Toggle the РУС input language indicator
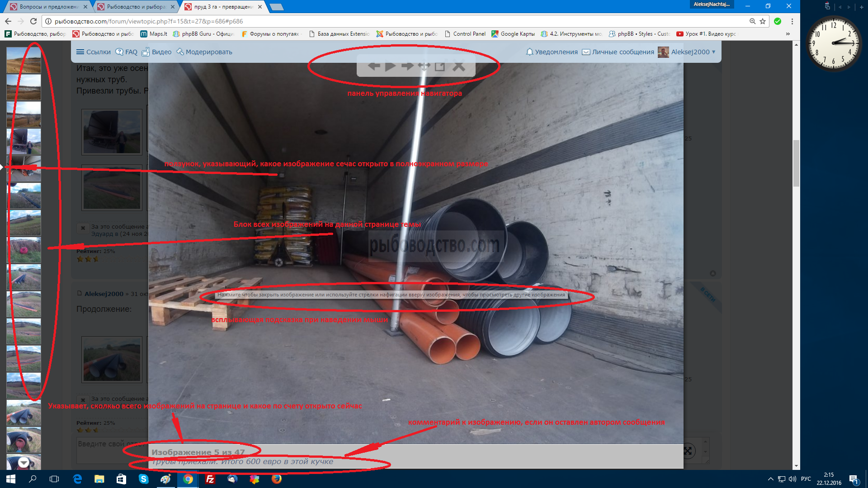 (806, 479)
